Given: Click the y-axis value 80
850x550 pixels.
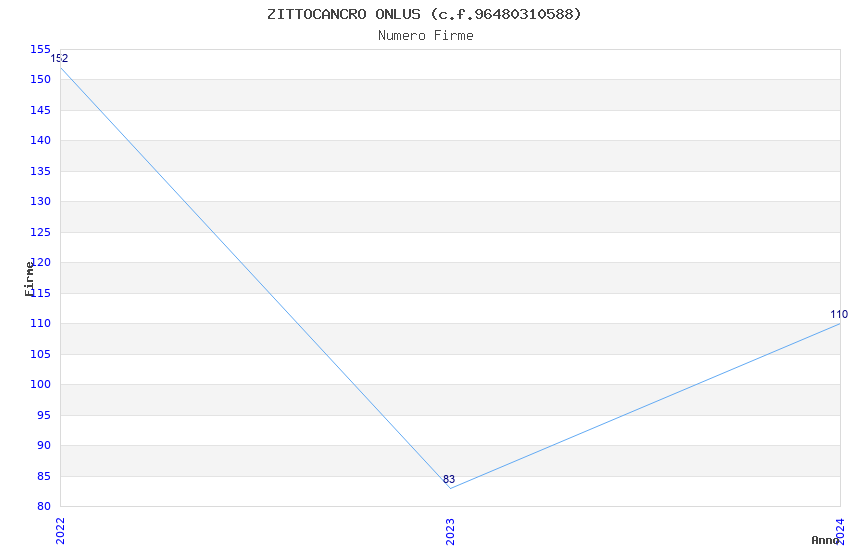Looking at the screenshot, I should click(43, 506).
